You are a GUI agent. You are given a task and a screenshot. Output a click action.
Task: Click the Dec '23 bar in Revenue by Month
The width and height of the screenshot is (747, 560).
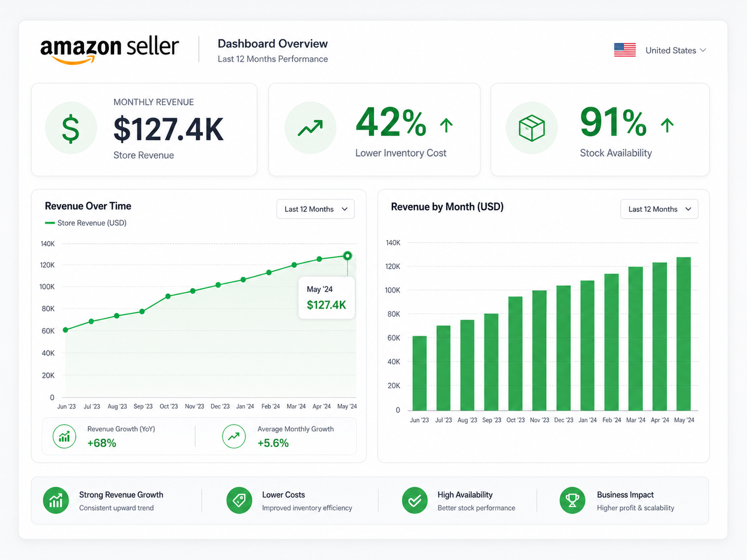click(563, 348)
